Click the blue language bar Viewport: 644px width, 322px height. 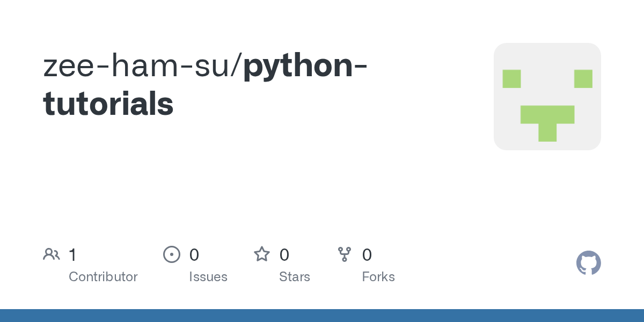pyautogui.click(x=322, y=316)
